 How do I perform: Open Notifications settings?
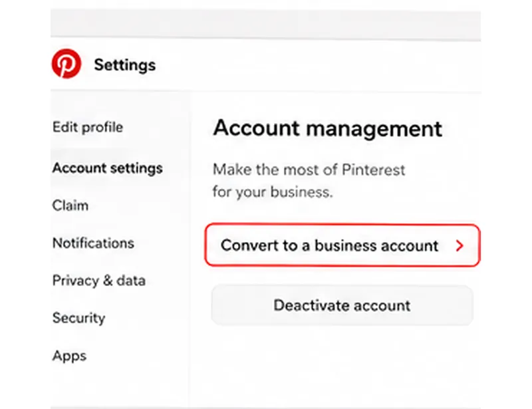93,243
